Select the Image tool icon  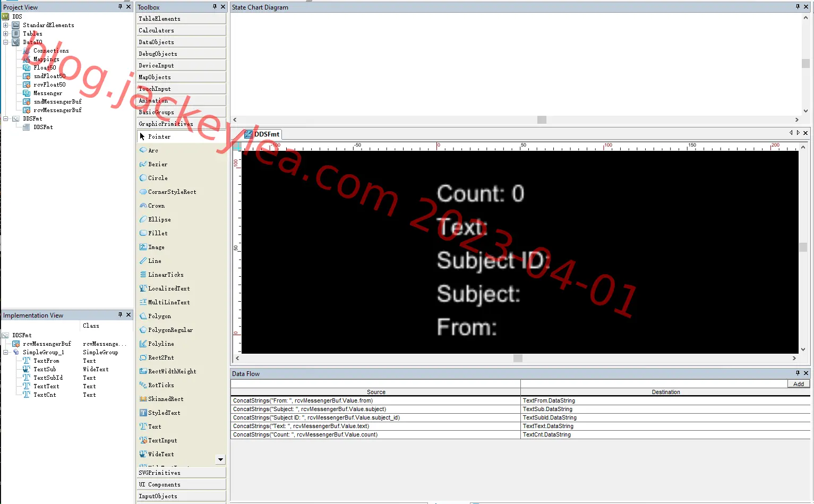(143, 247)
